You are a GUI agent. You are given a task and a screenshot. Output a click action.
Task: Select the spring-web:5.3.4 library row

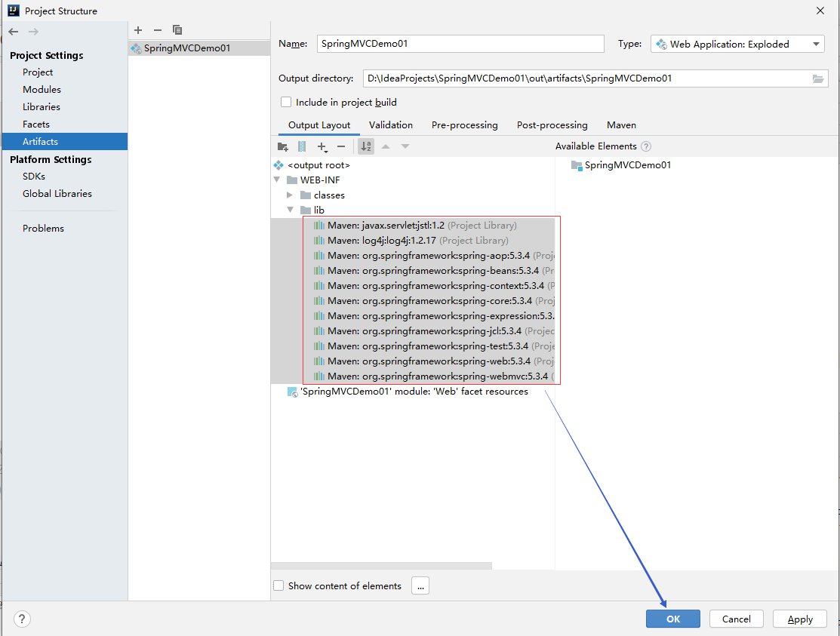(x=413, y=361)
